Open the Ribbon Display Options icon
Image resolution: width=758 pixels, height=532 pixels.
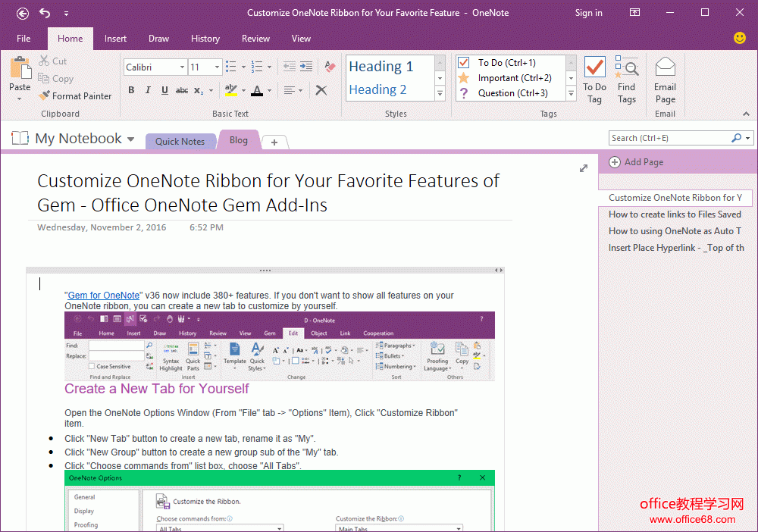point(634,13)
